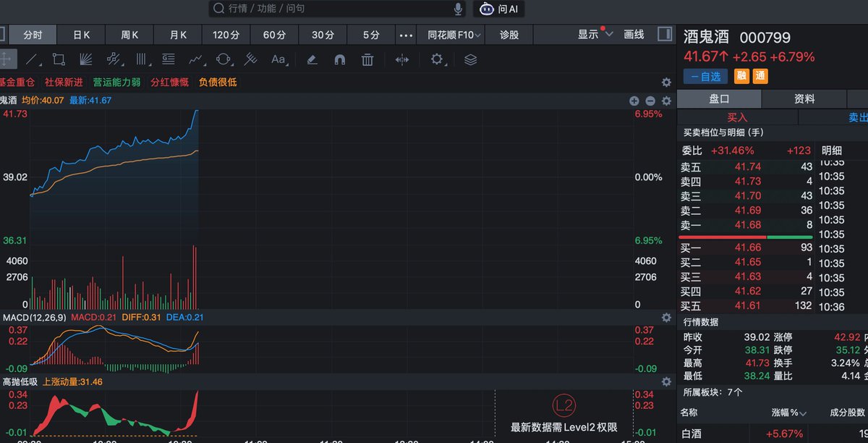
Task: Click the microphone voice search icon
Action: (458, 9)
